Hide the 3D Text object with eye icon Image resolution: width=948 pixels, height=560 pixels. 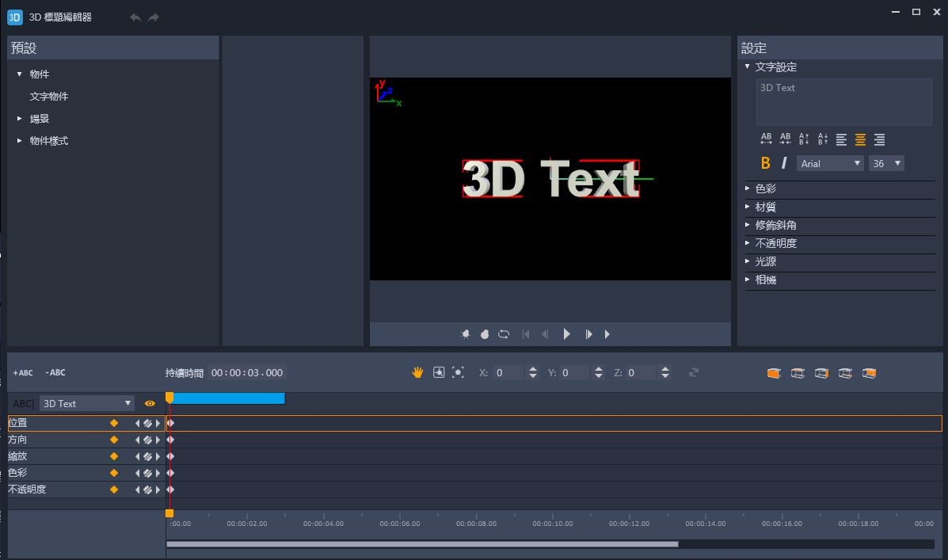coord(150,404)
